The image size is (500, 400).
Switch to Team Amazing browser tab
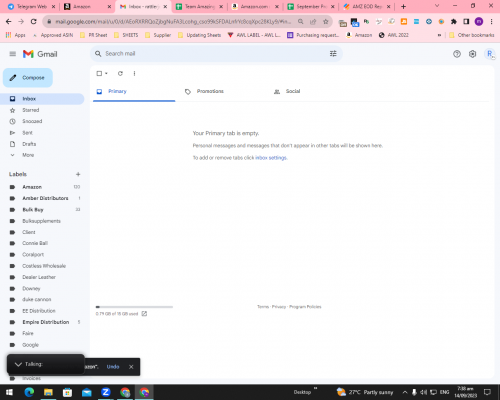tap(199, 7)
